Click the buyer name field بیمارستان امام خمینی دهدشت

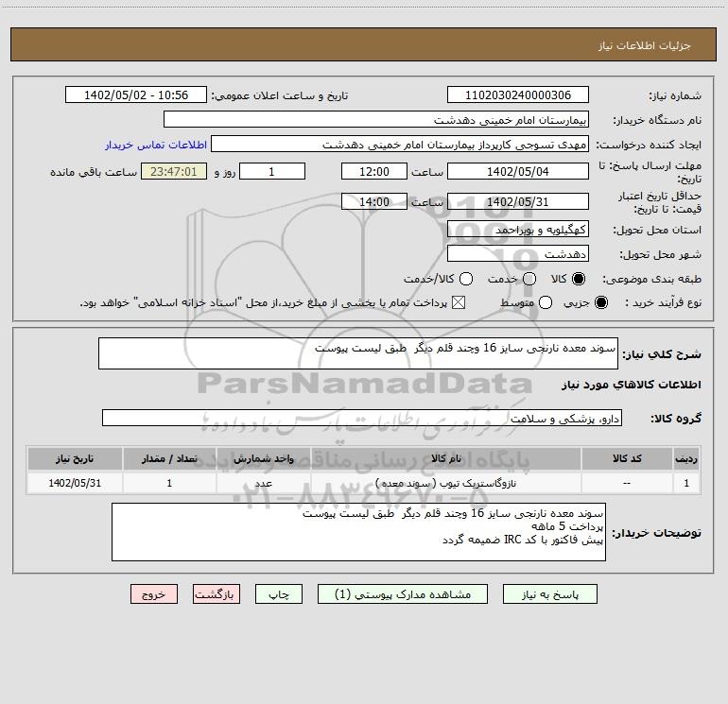(x=376, y=119)
